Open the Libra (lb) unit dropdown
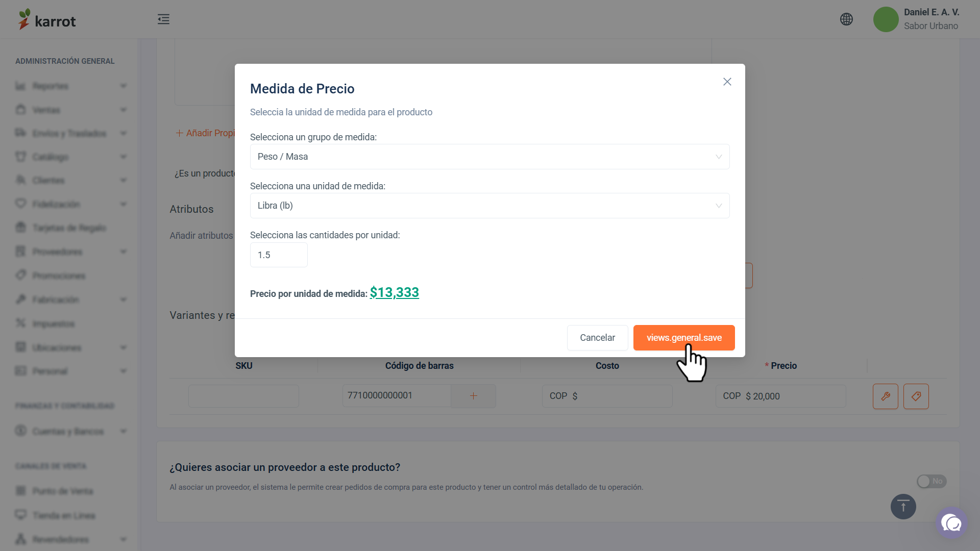The width and height of the screenshot is (980, 551). [x=490, y=206]
